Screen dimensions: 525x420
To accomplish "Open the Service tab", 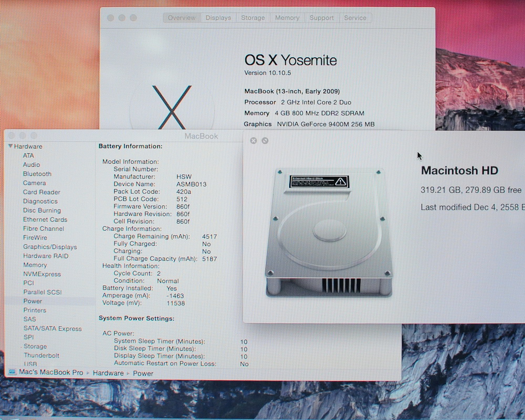I will coord(355,18).
